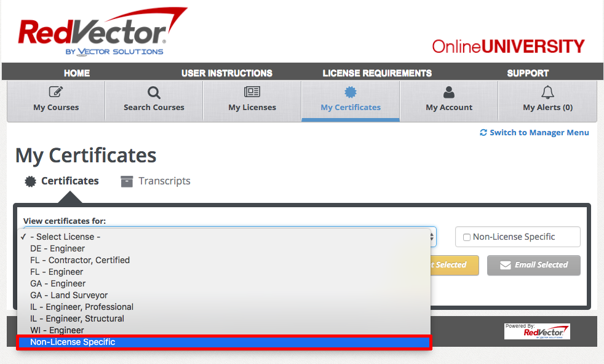Click the My Courses pencil icon
604x364 pixels.
pos(56,92)
